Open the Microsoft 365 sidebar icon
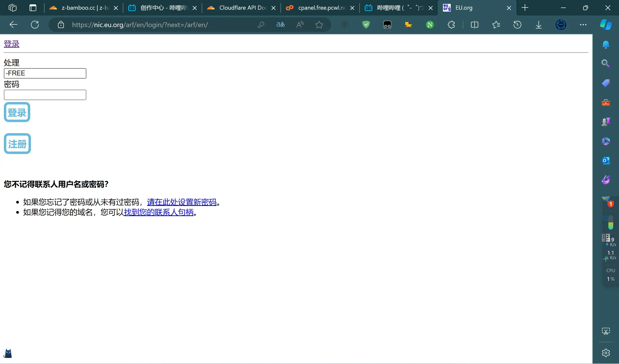 pyautogui.click(x=606, y=141)
